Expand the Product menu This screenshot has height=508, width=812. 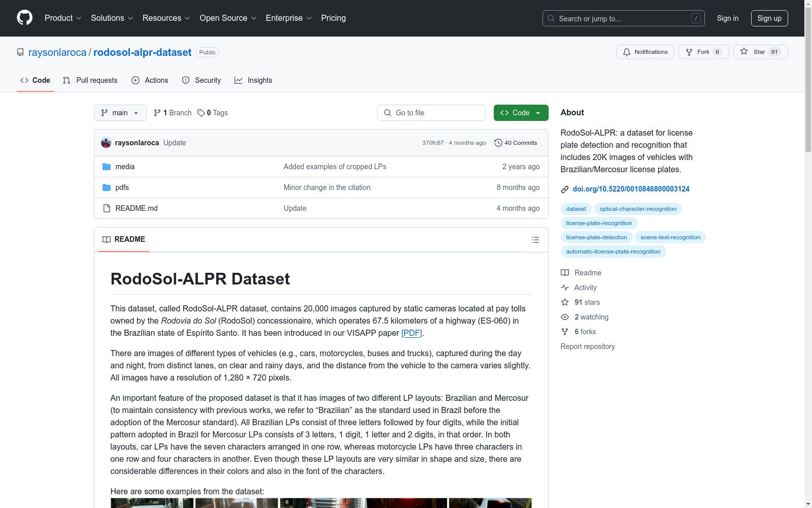coord(63,18)
